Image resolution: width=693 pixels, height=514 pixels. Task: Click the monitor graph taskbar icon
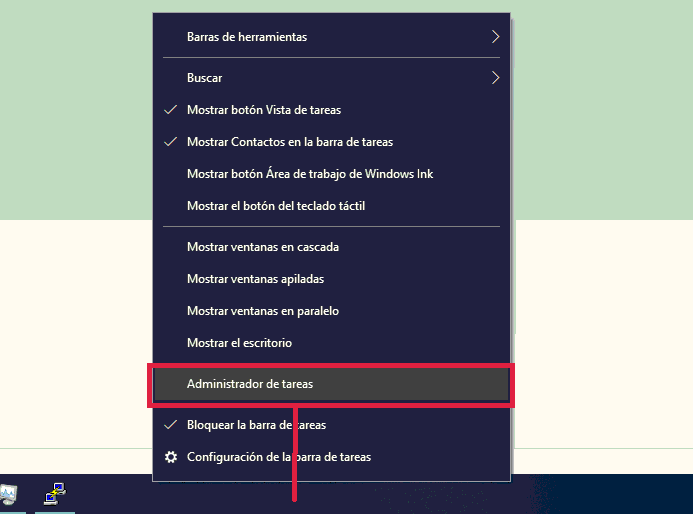pyautogui.click(x=8, y=494)
